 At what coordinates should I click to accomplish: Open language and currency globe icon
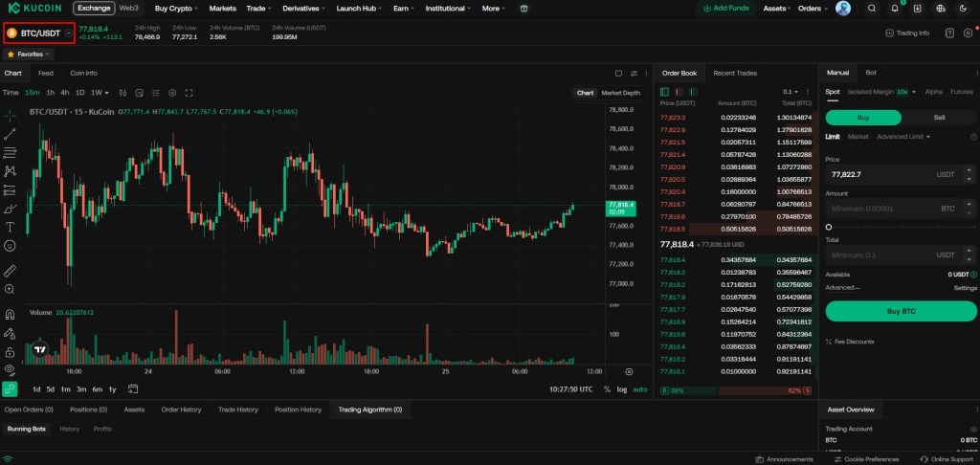(x=941, y=8)
